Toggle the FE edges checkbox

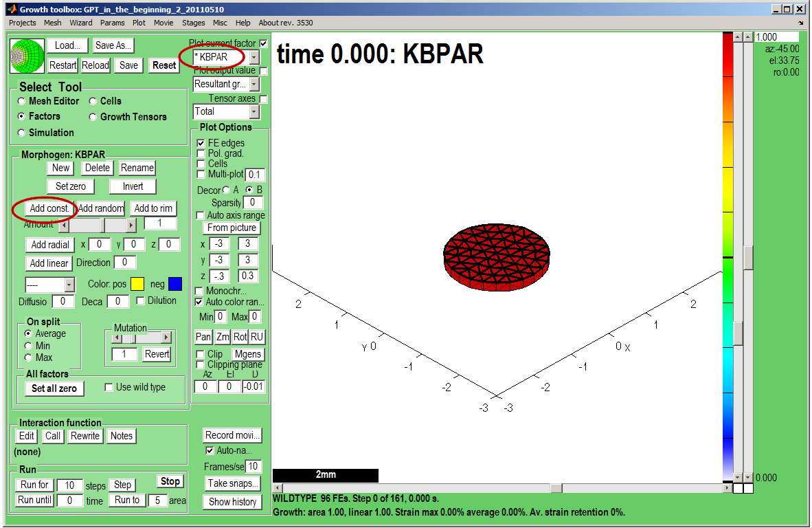tap(201, 143)
